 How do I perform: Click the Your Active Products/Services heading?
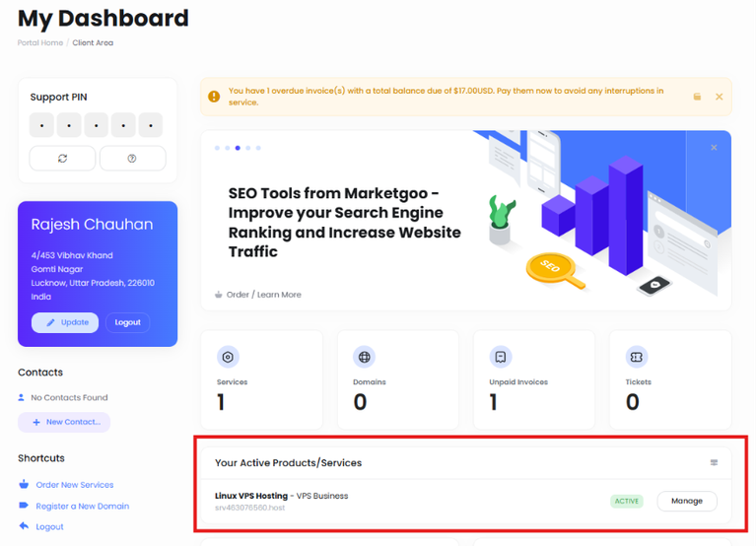click(289, 462)
